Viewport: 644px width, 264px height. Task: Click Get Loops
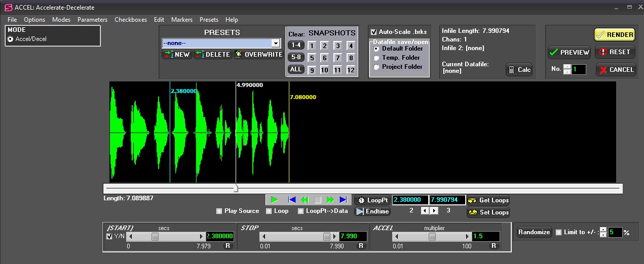[488, 200]
